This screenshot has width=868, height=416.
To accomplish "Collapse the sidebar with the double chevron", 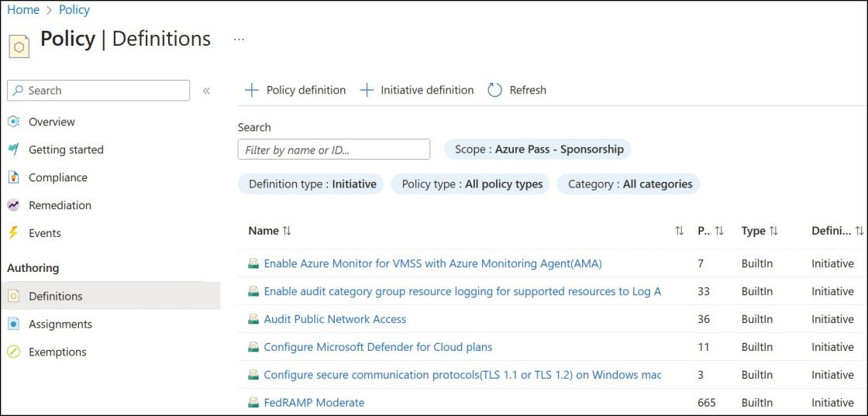I will (206, 91).
